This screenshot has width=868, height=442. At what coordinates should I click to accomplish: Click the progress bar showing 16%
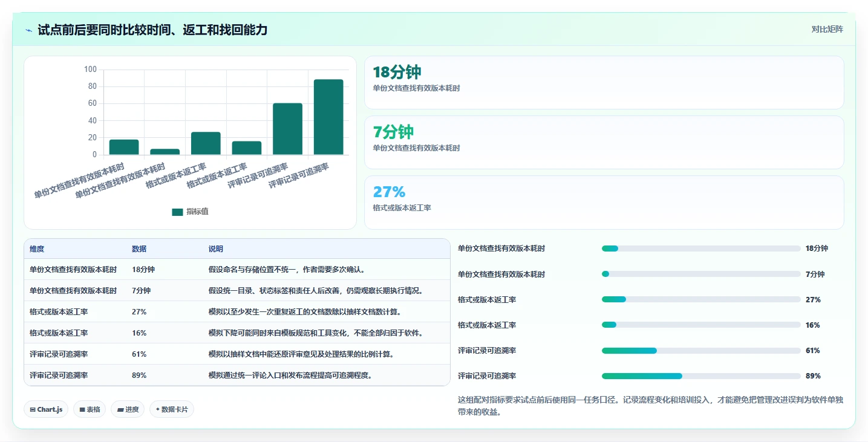701,325
